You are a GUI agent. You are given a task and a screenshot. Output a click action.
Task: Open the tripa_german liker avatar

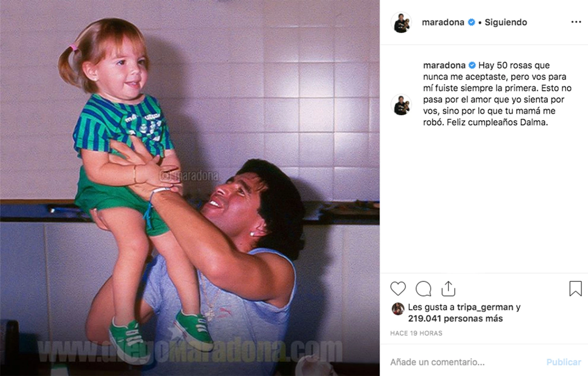(398, 309)
